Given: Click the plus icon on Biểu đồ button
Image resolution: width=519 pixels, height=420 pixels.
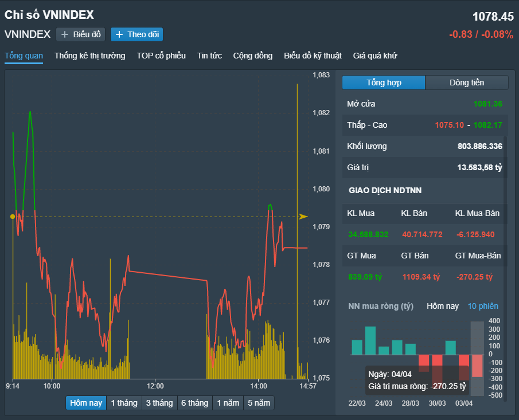Looking at the screenshot, I should (65, 34).
